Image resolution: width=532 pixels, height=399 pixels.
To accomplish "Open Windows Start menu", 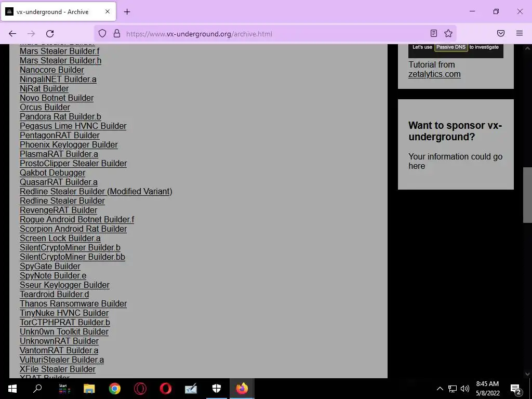I will 12,389.
